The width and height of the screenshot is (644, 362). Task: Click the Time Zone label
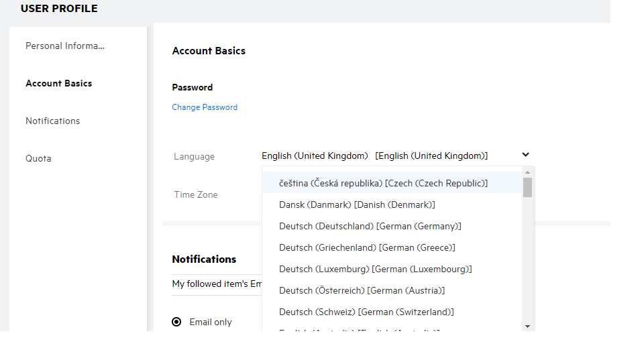pyautogui.click(x=196, y=195)
